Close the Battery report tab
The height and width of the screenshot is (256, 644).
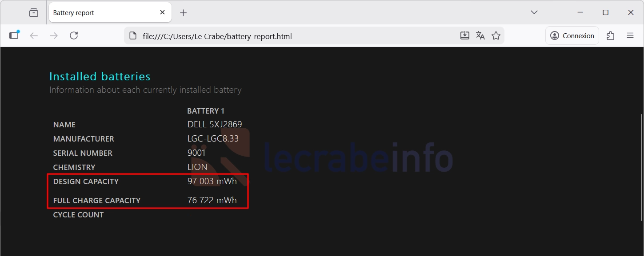[163, 13]
